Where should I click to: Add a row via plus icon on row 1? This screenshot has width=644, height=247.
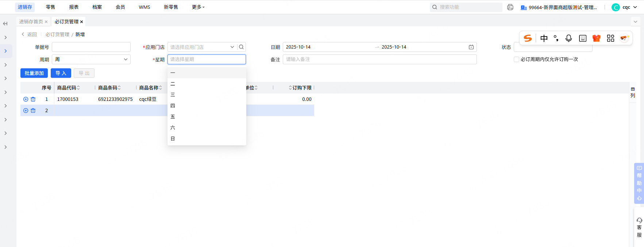click(x=26, y=99)
